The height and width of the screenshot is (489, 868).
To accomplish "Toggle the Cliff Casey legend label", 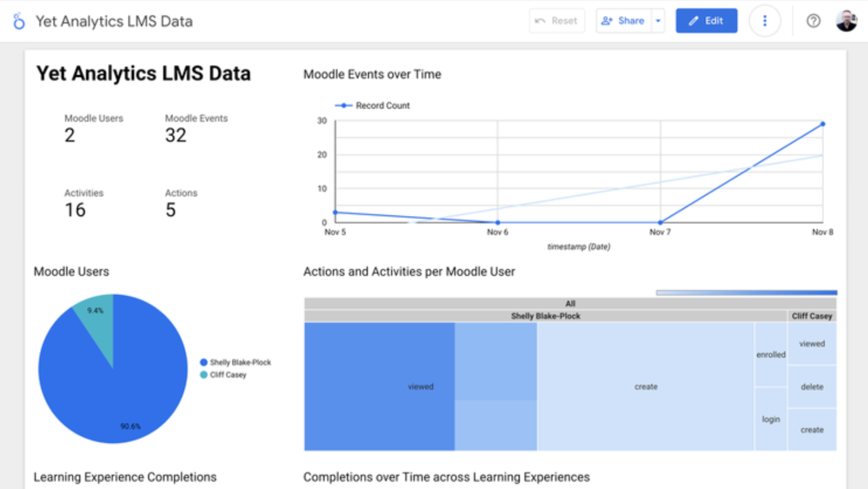I will click(x=228, y=375).
